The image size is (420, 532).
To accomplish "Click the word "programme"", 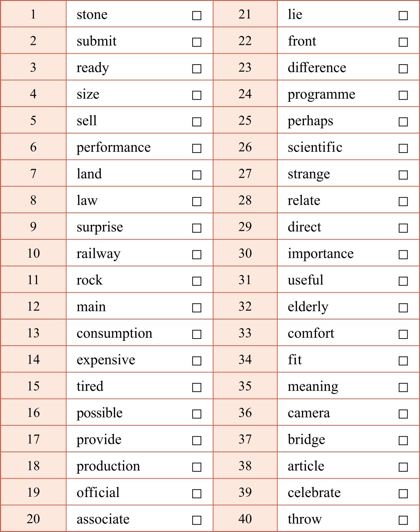I will click(321, 95).
